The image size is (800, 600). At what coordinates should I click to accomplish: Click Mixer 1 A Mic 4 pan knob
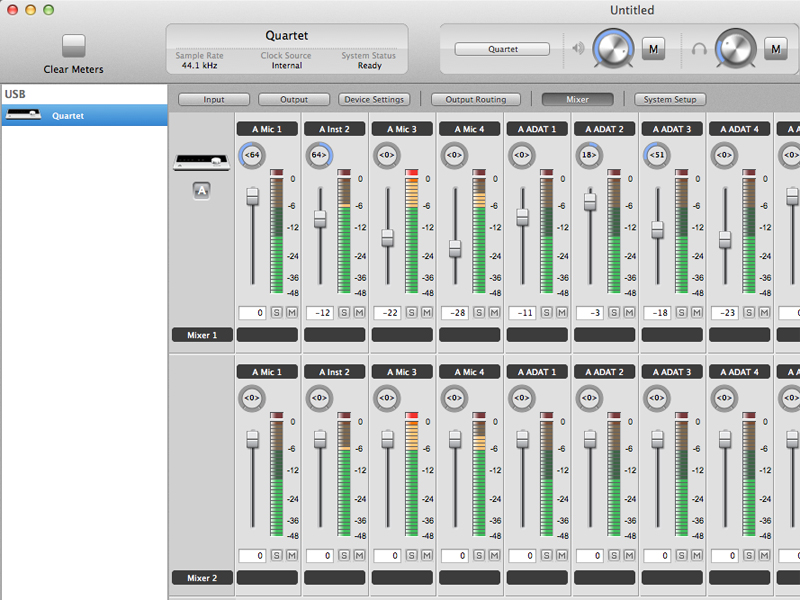coord(454,155)
